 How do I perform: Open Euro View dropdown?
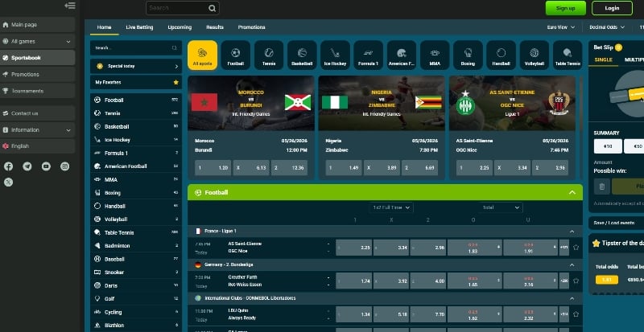click(x=560, y=27)
